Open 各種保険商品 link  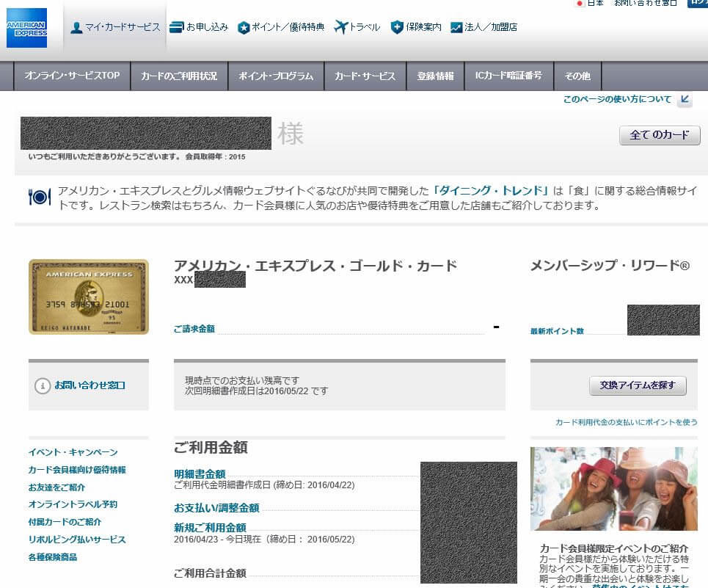click(53, 557)
